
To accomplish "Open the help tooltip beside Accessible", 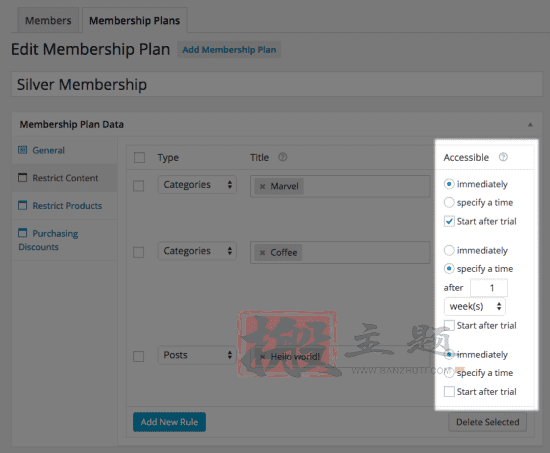I will 503,157.
